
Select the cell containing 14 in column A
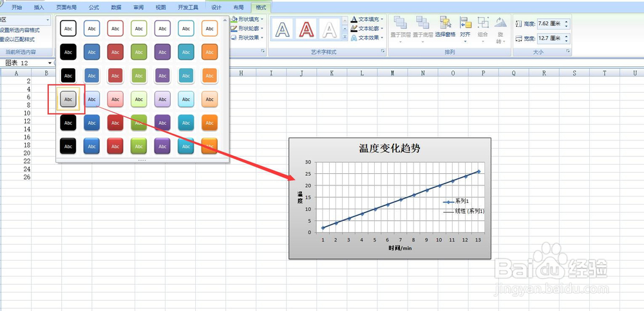[16, 129]
